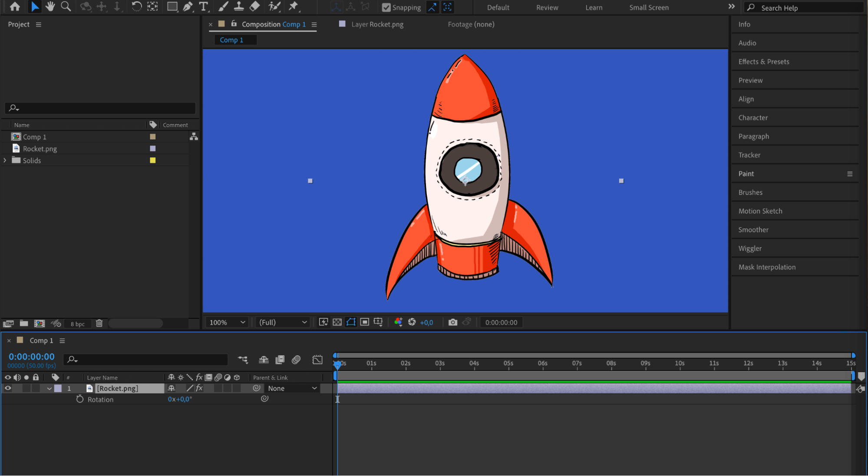The width and height of the screenshot is (868, 476).
Task: Click the snapshot camera icon
Action: pyautogui.click(x=452, y=322)
